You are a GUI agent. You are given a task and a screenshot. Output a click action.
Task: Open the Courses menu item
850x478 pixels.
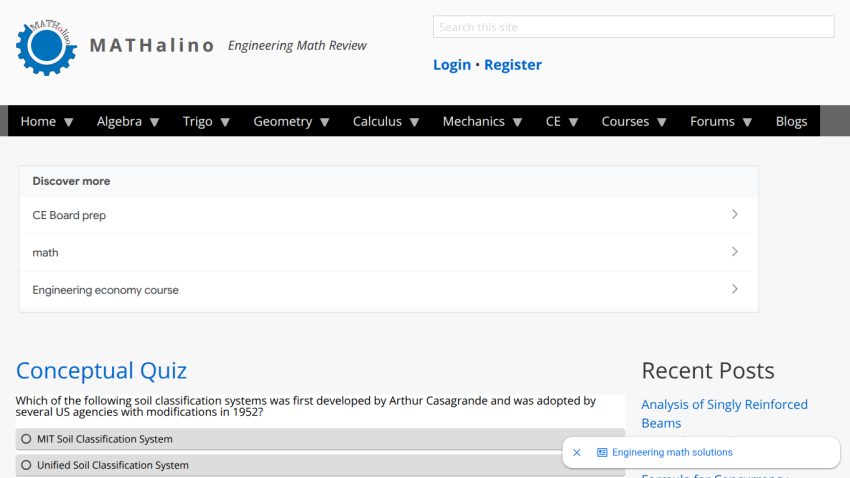(x=625, y=121)
